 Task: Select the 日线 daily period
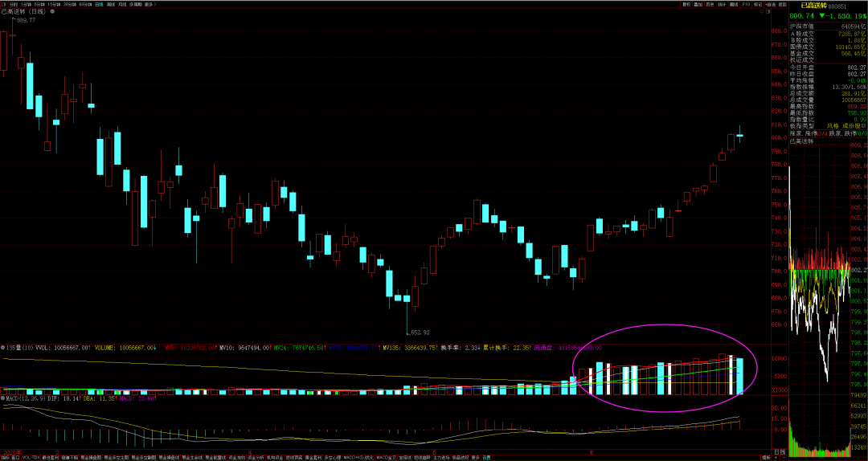[99, 5]
